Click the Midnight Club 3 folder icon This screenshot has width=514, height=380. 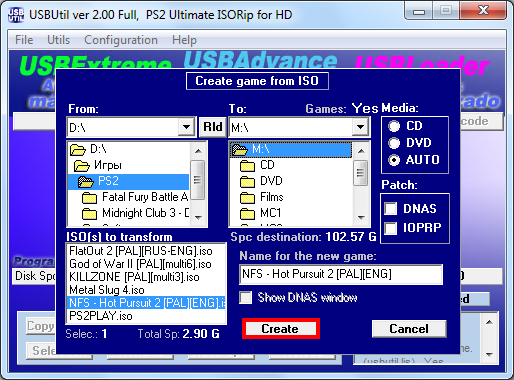pos(89,213)
